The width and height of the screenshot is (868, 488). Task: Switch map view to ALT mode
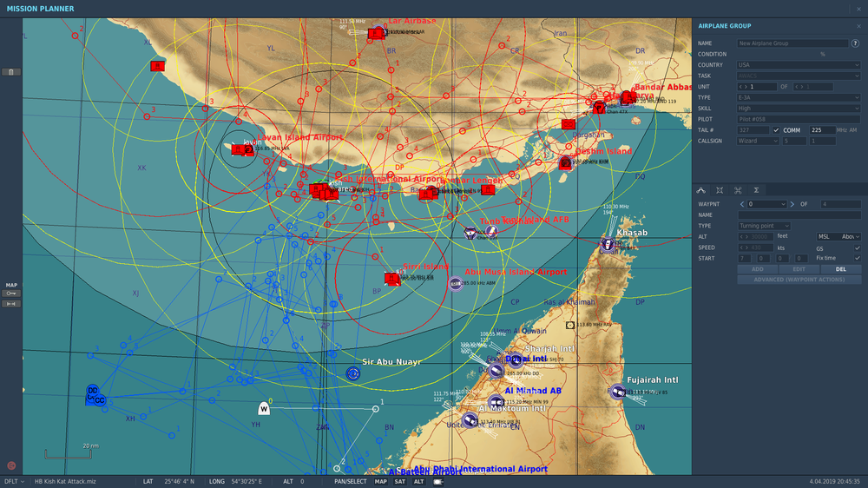tap(419, 482)
